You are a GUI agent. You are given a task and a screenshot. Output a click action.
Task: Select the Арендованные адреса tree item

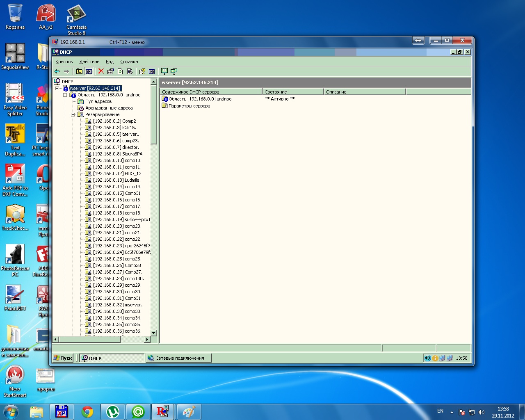[109, 108]
